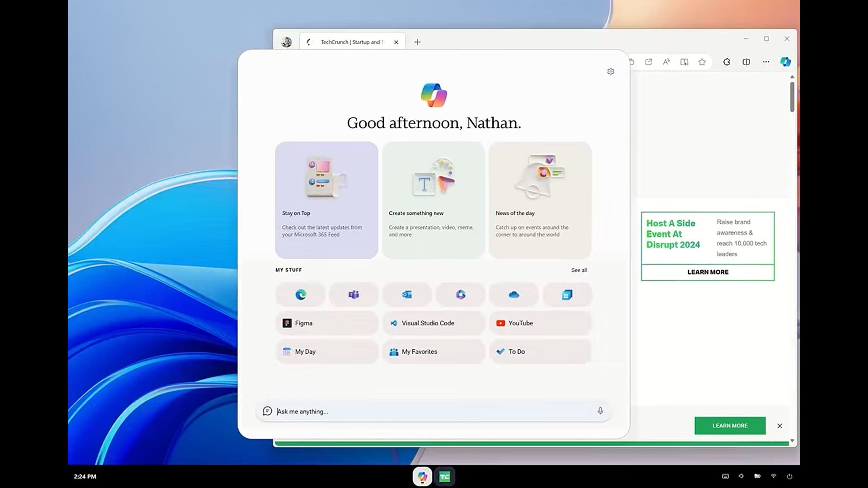The image size is (868, 488).
Task: Click scrollbar down arrow in Edge
Action: [x=792, y=441]
